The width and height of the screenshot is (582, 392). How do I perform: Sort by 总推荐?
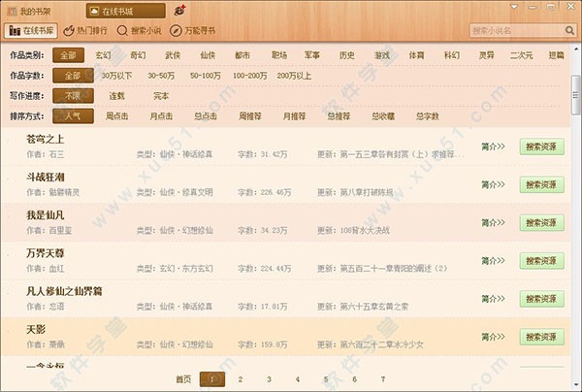[339, 116]
